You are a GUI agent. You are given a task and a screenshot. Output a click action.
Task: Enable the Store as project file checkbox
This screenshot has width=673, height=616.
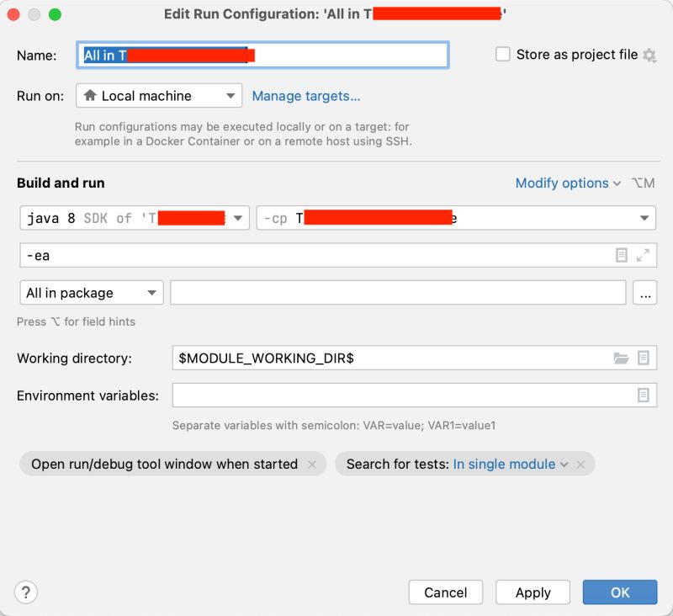point(502,54)
